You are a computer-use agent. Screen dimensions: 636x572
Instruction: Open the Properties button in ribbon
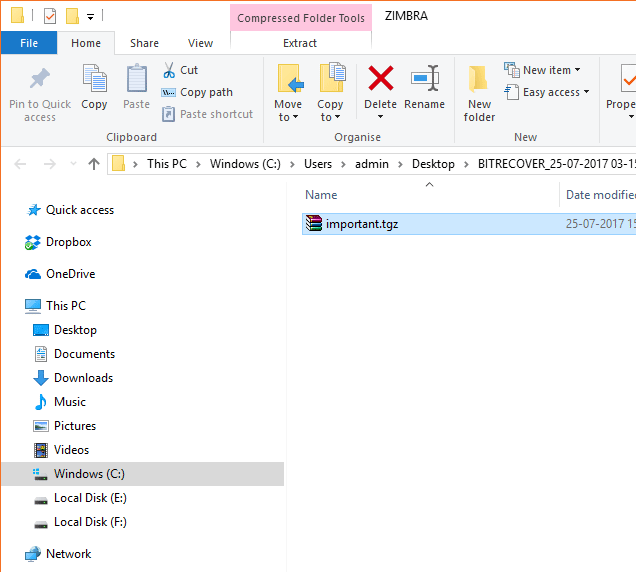click(x=621, y=92)
